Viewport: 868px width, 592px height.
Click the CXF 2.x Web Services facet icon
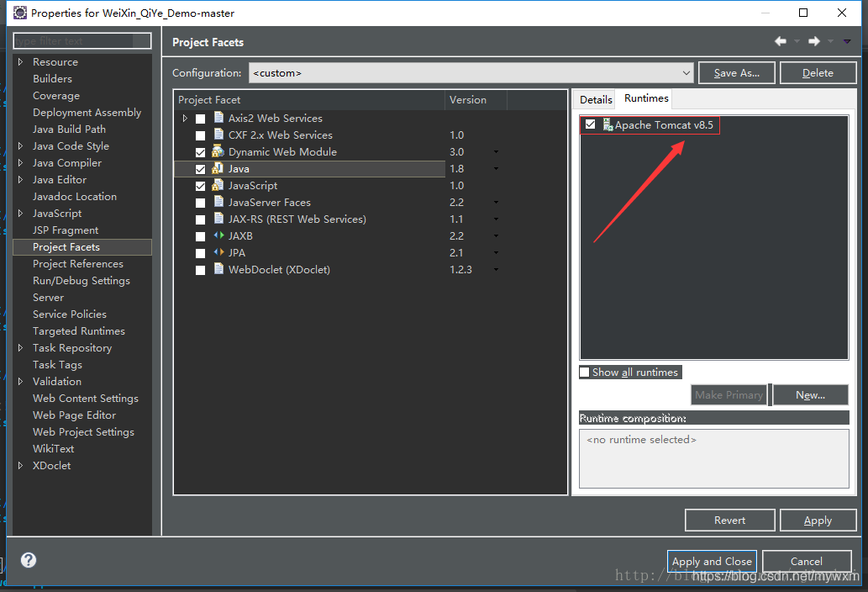coord(218,135)
